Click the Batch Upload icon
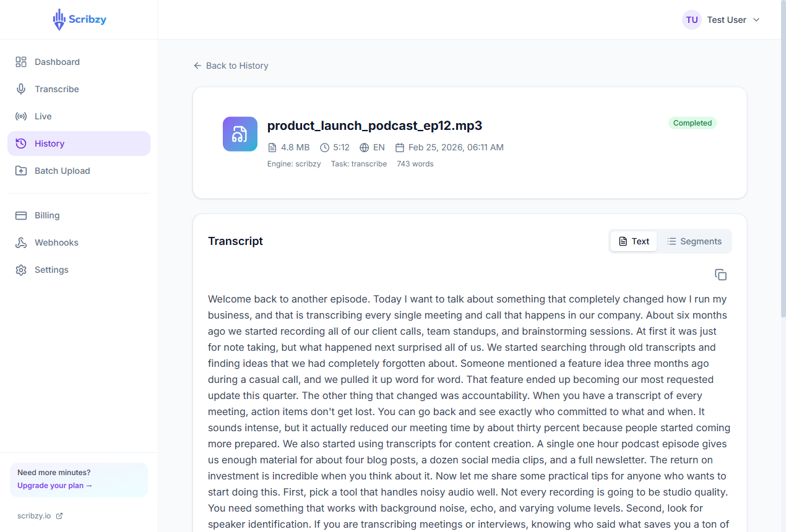Screen dimensions: 786x532 tap(21, 170)
